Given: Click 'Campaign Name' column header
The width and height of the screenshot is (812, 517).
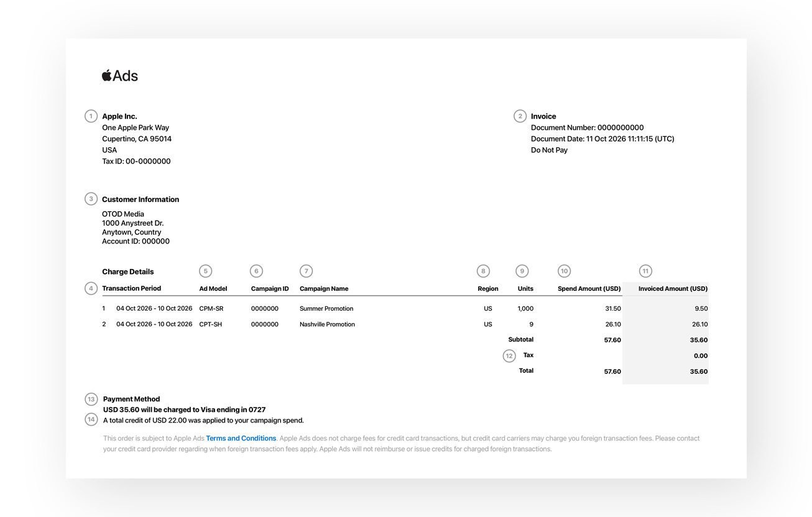Looking at the screenshot, I should (324, 288).
